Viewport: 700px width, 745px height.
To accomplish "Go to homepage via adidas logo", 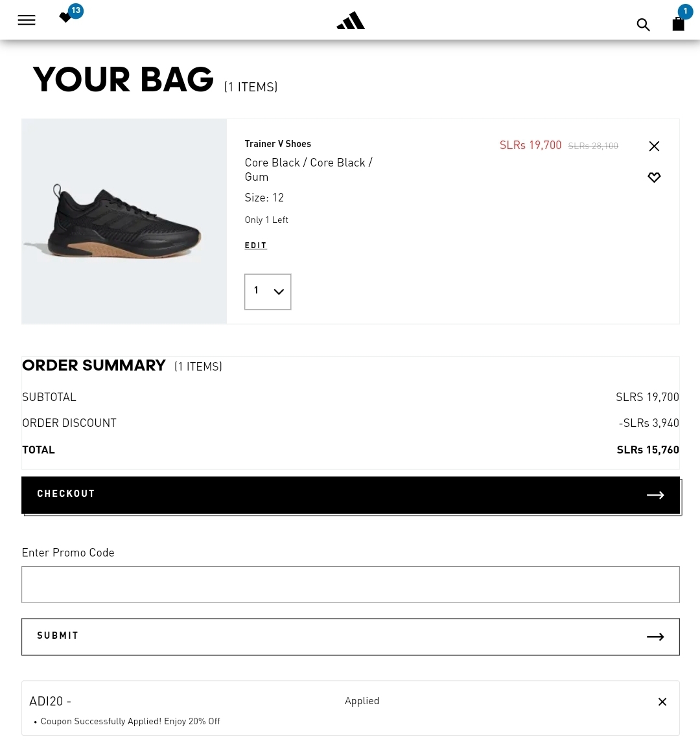I will (x=351, y=21).
